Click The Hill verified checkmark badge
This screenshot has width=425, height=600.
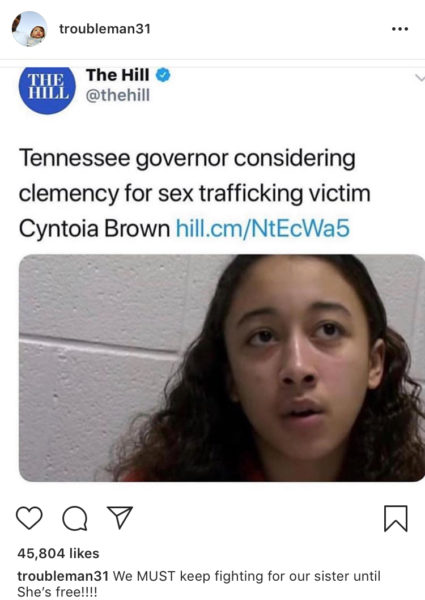(163, 75)
